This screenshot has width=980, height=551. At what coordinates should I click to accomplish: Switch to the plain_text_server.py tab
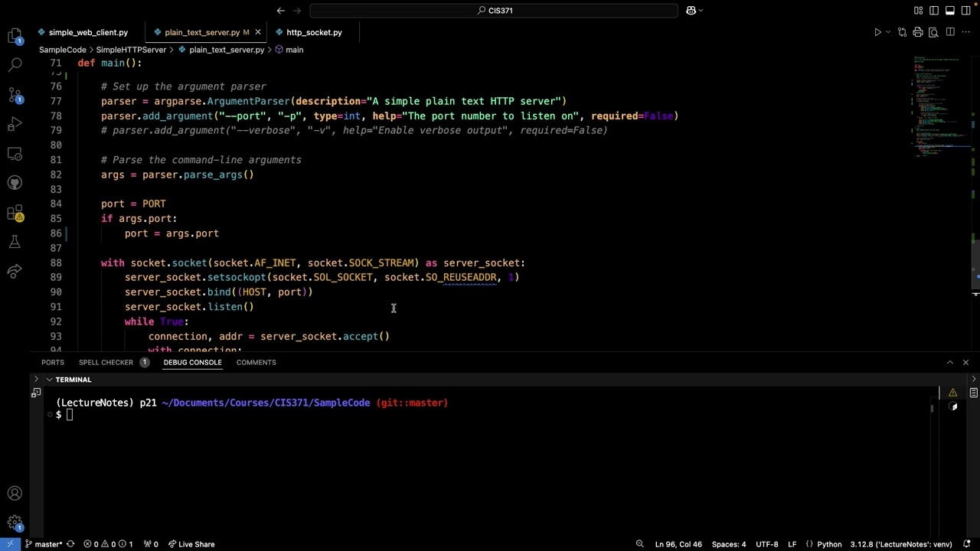coord(201,32)
